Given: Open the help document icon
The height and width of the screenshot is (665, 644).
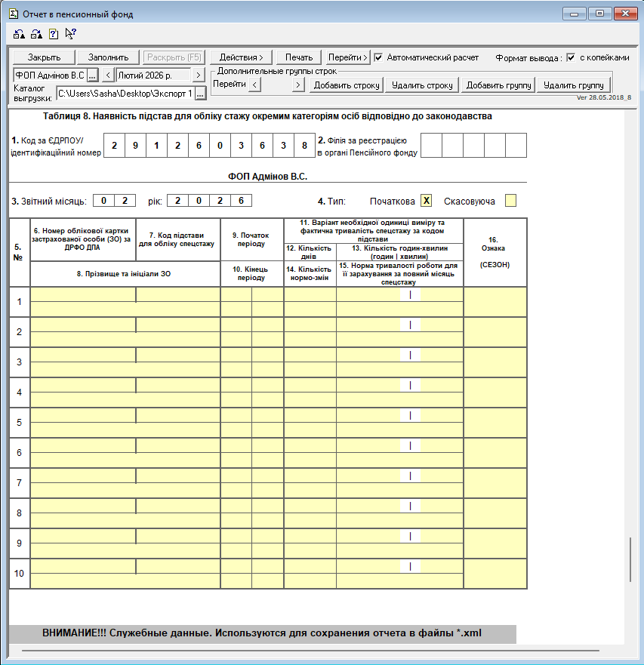Looking at the screenshot, I should tap(54, 34).
